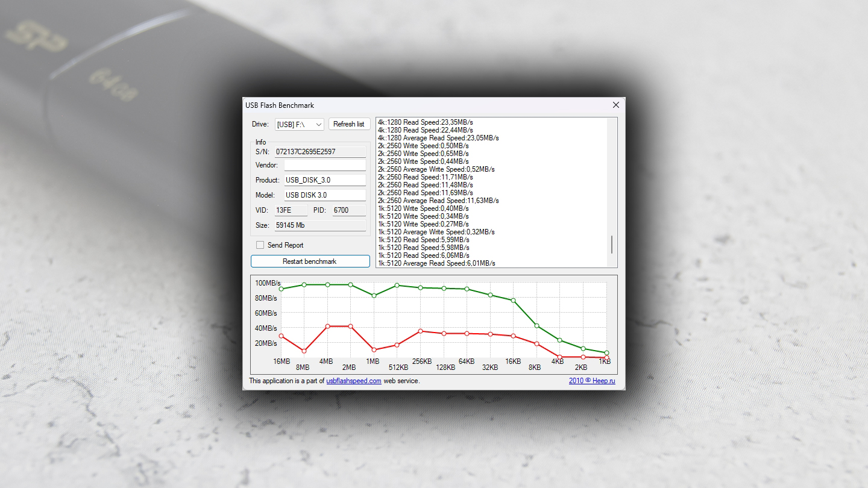
Task: Click the 32KB block size label
Action: [x=490, y=368]
